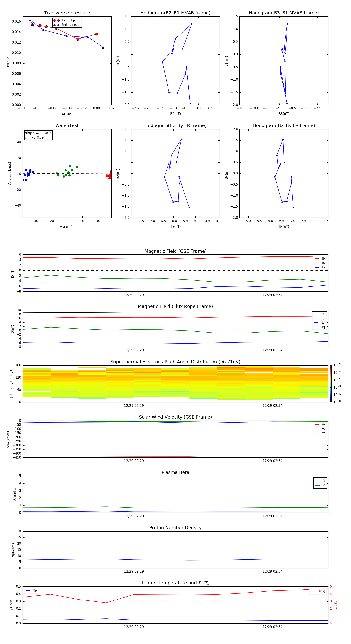Click the 'pitch angle (deg)' axis label
The height and width of the screenshot is (644, 351).
pyautogui.click(x=11, y=384)
